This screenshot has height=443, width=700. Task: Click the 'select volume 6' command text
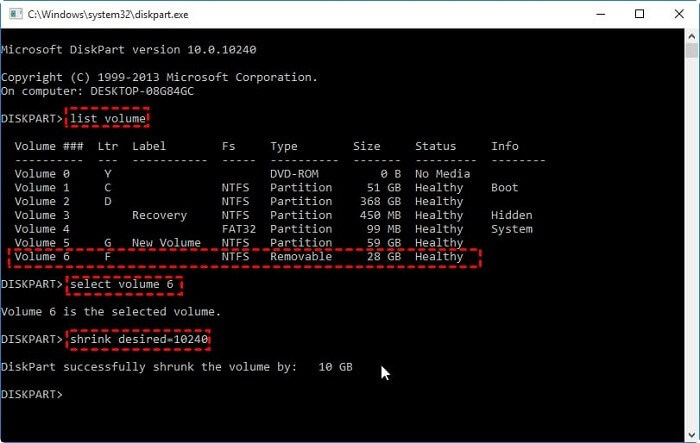tap(124, 284)
